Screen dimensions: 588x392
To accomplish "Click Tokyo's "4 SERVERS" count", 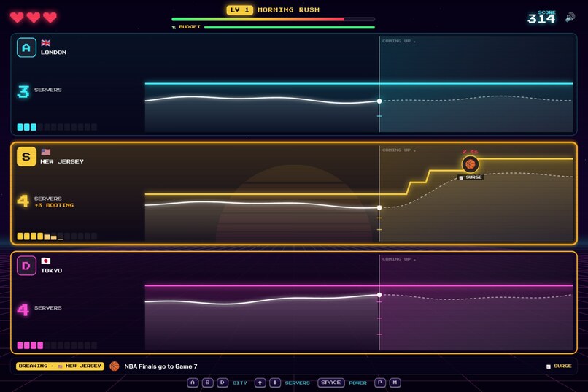I will [x=39, y=309].
